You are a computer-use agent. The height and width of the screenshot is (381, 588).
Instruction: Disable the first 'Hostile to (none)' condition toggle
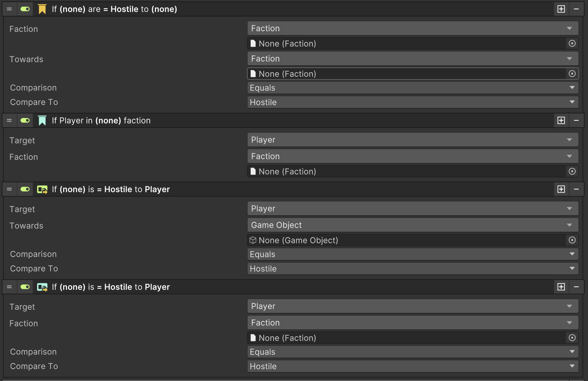click(x=25, y=9)
